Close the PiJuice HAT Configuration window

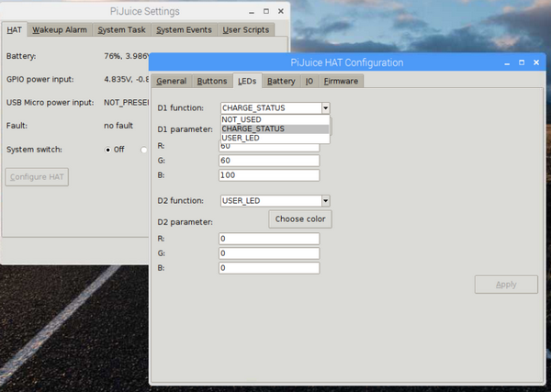coord(536,62)
